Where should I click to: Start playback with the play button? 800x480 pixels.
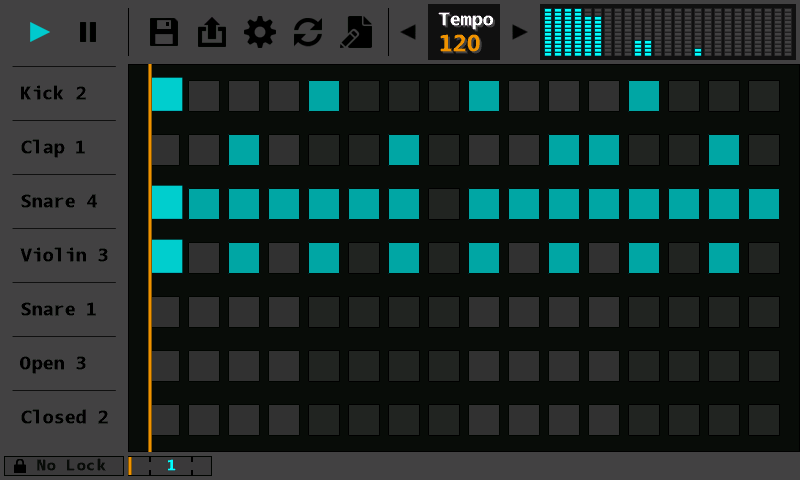39,32
